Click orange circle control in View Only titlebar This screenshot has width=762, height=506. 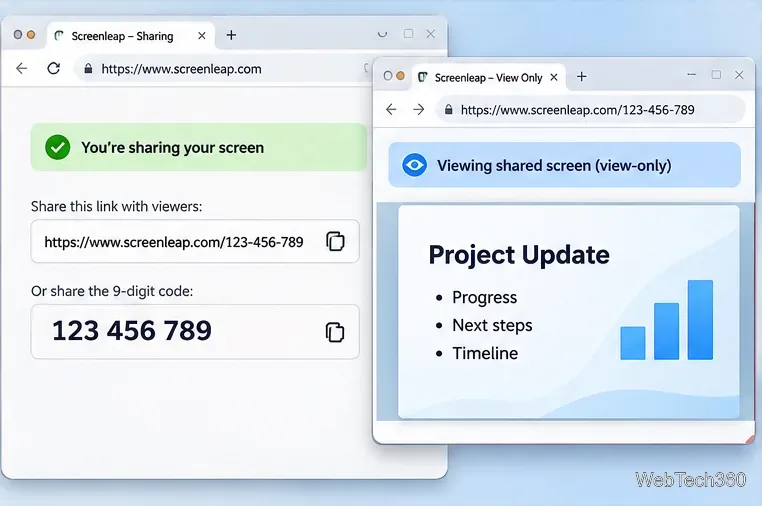pyautogui.click(x=400, y=76)
